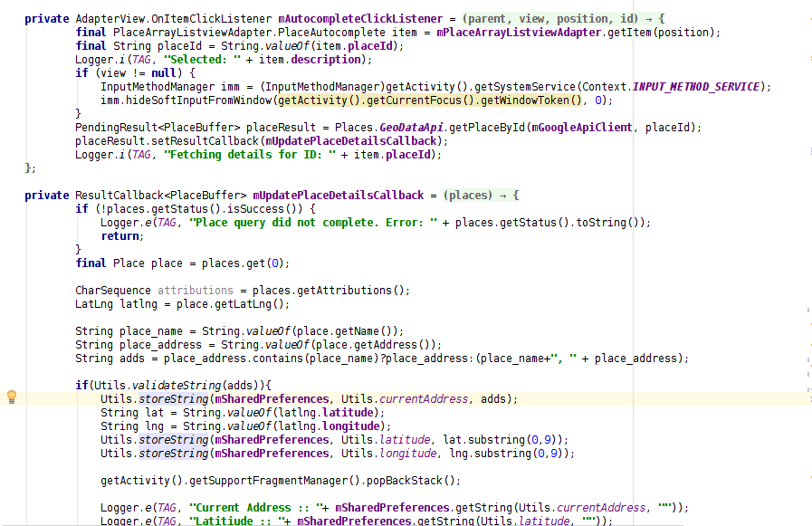Screen dimensions: 812x526
Task: Click the string literal "Selected: "
Action: [x=202, y=60]
